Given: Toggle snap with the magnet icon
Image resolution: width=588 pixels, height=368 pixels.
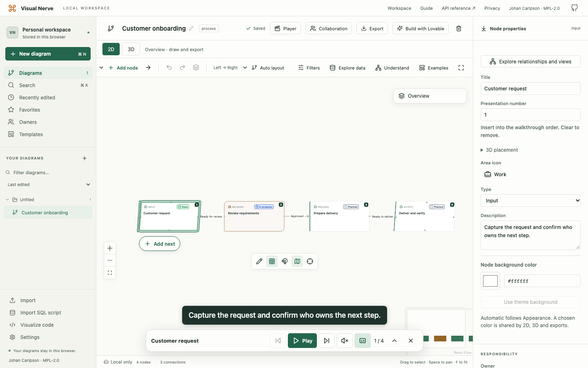Looking at the screenshot, I should coord(285,261).
